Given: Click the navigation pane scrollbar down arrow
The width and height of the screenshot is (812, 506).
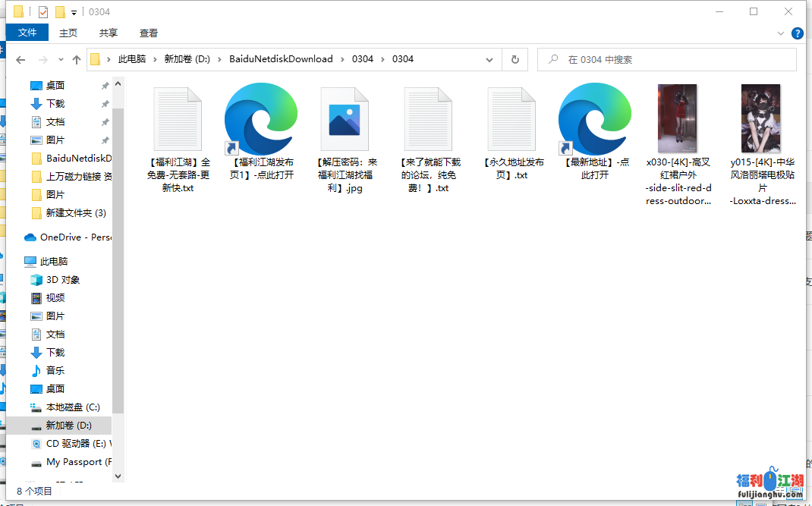Looking at the screenshot, I should coord(118,476).
